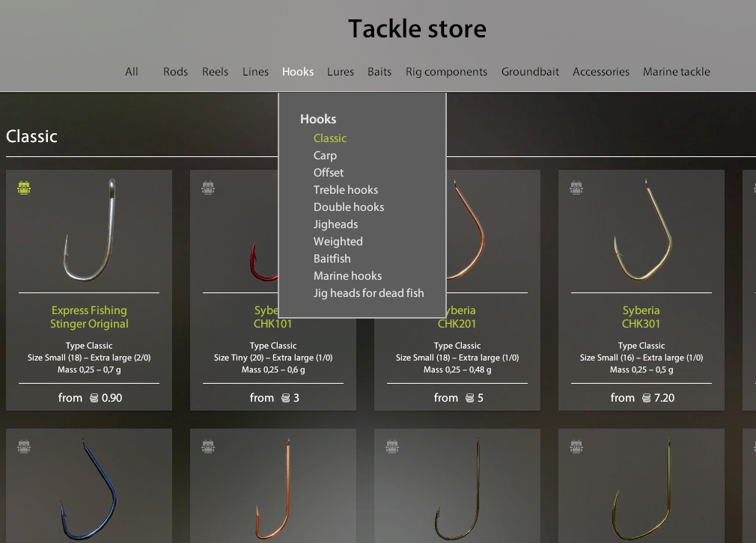Screen dimensions: 756x543
Task: Open the Hooks category tab
Action: (298, 72)
